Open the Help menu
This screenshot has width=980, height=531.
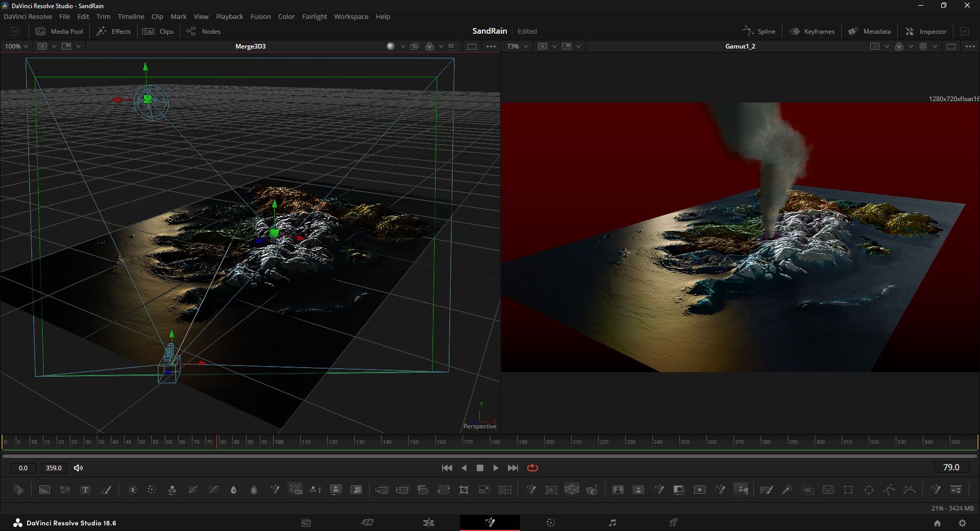[383, 16]
